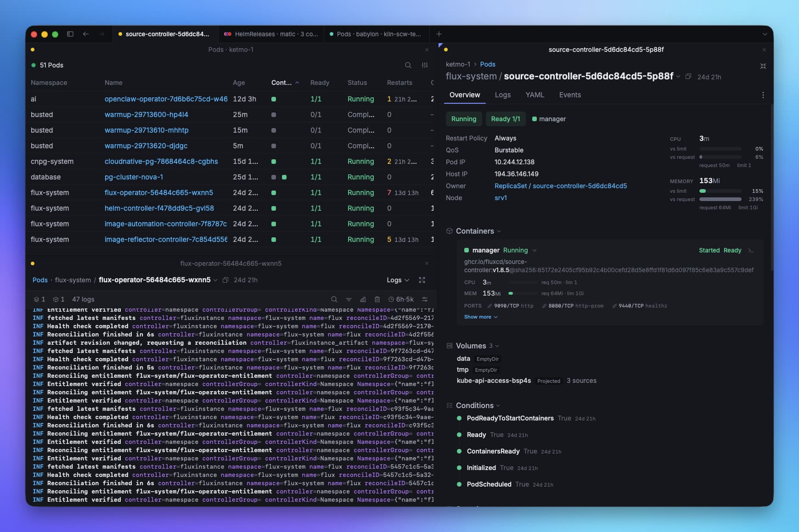Open terminal for manager container
The image size is (799, 532).
751,250
